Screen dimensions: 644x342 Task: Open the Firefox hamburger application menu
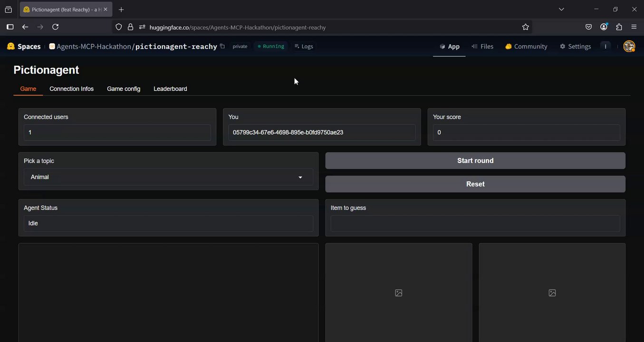pos(634,27)
